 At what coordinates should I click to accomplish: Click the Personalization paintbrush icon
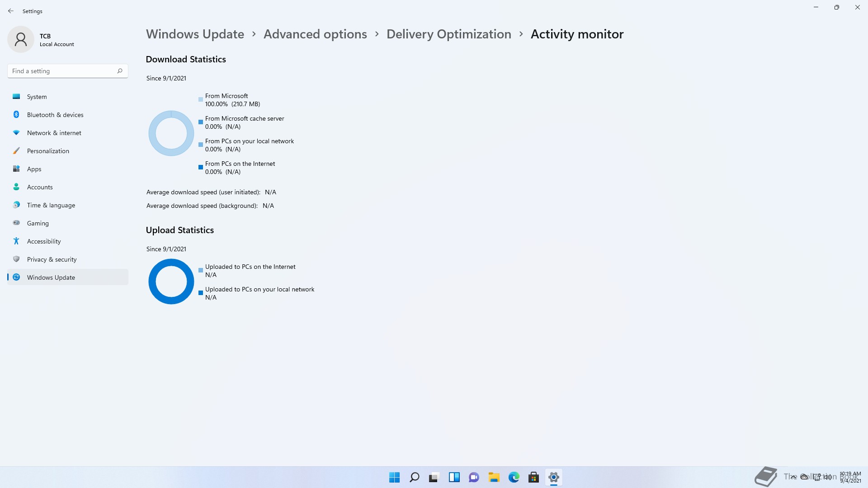click(x=16, y=150)
